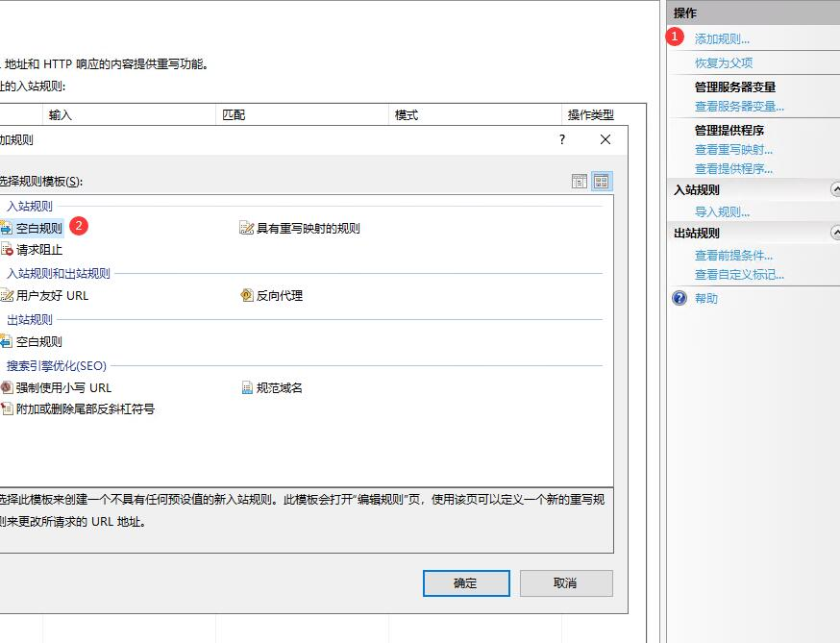Screen dimensions: 840x643
Task: Open 查看重写映射 link
Action: pyautogui.click(x=733, y=150)
